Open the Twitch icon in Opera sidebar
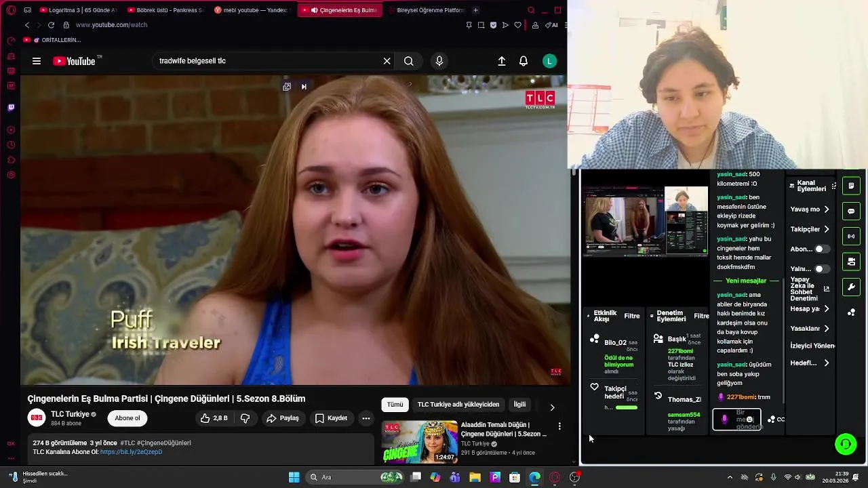868x488 pixels. [x=11, y=107]
